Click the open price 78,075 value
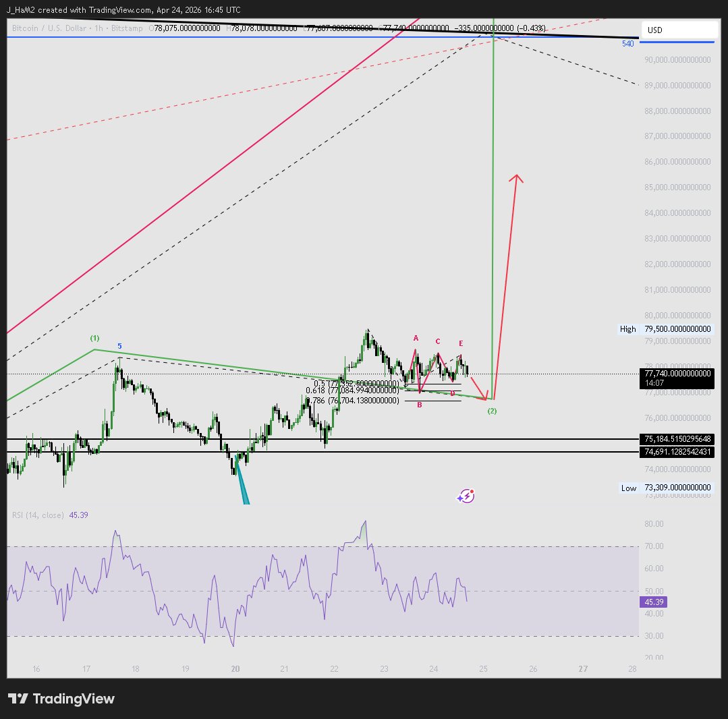Screen dimensions: 728x719 pos(187,28)
